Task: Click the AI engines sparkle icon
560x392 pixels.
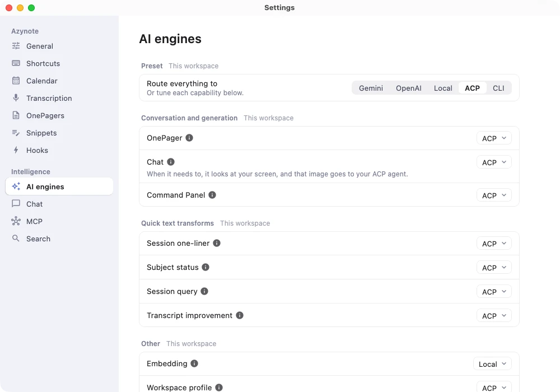Action: tap(16, 186)
